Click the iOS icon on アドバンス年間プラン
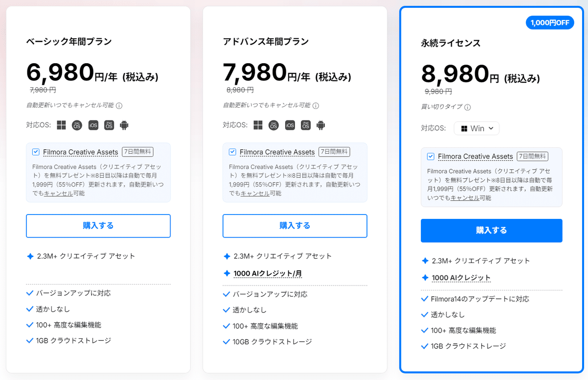Screen dimensions: 588x380 coord(290,125)
